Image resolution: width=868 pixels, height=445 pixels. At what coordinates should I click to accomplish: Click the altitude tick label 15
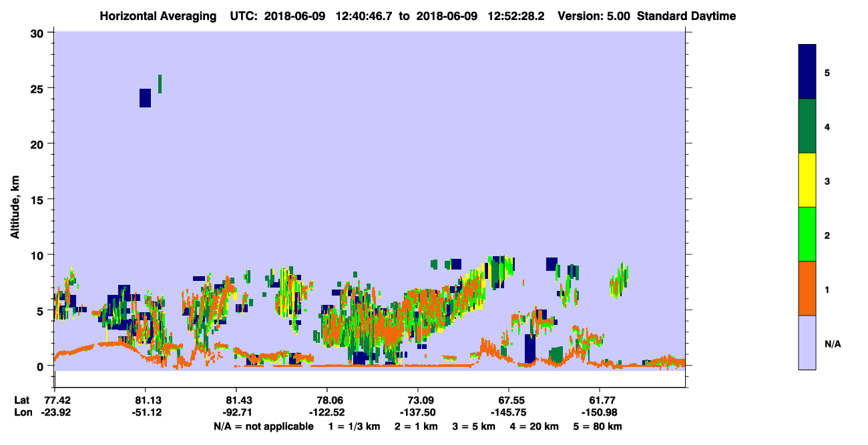pos(39,199)
